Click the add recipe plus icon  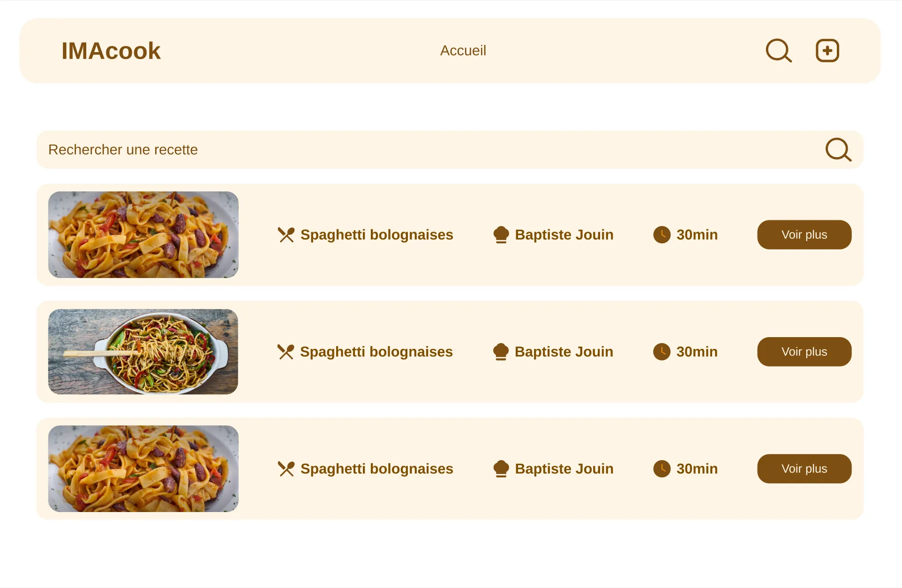(x=827, y=51)
